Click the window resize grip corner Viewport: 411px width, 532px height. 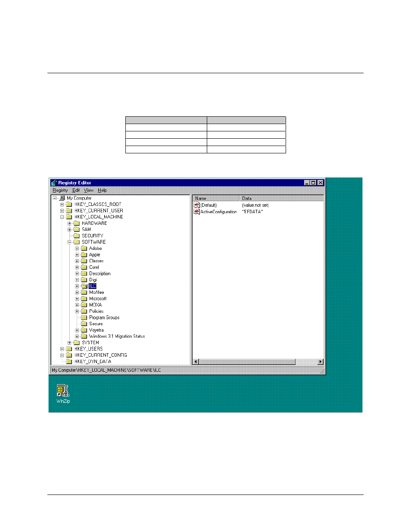click(321, 370)
